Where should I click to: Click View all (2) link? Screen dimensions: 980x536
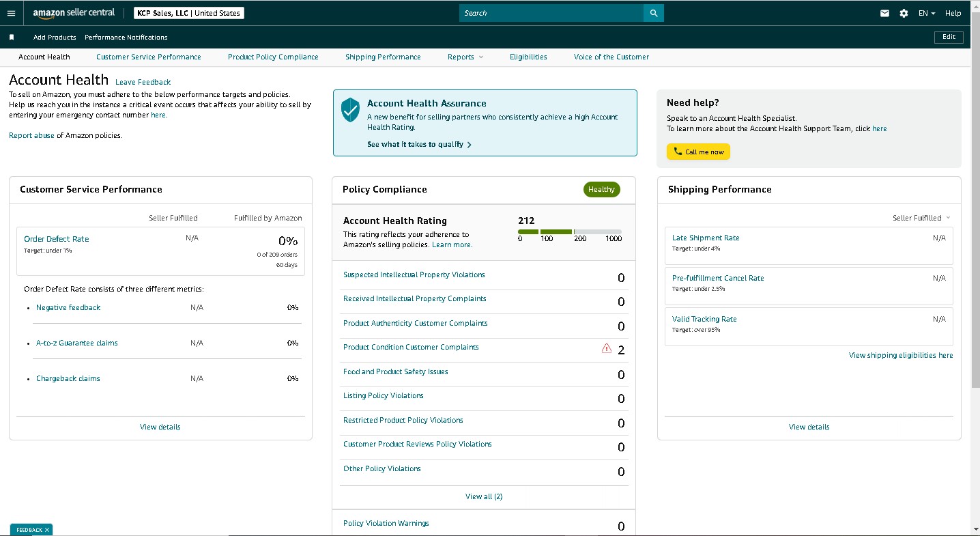(484, 496)
